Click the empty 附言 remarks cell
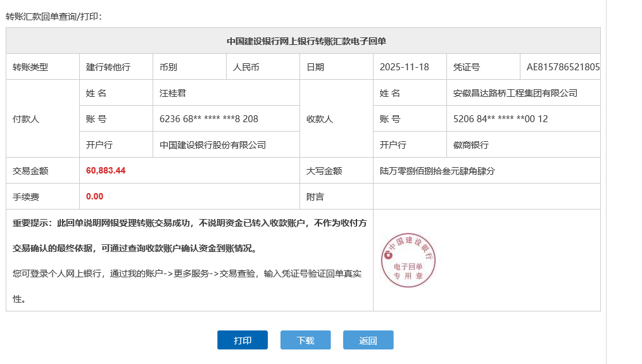Viewport: 642px width, 364px height. tap(486, 197)
